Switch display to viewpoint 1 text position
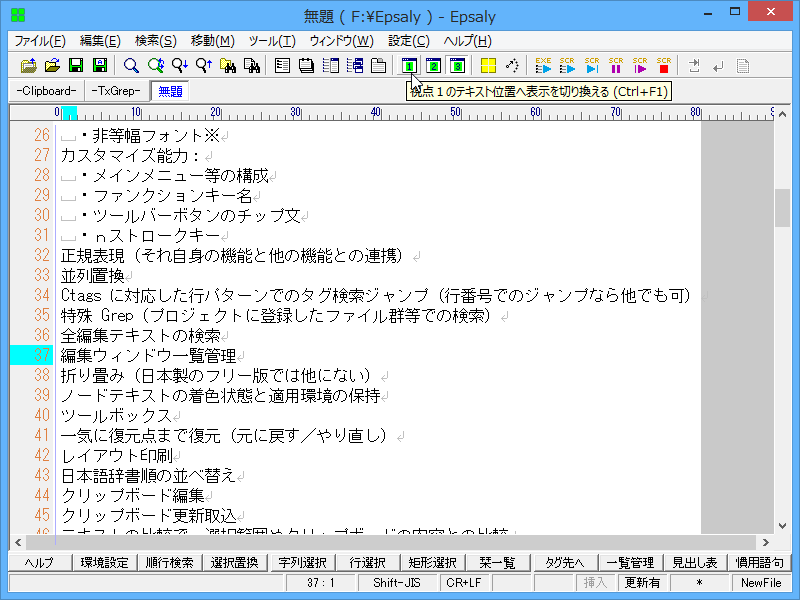Screen dimensions: 800x600 (411, 65)
